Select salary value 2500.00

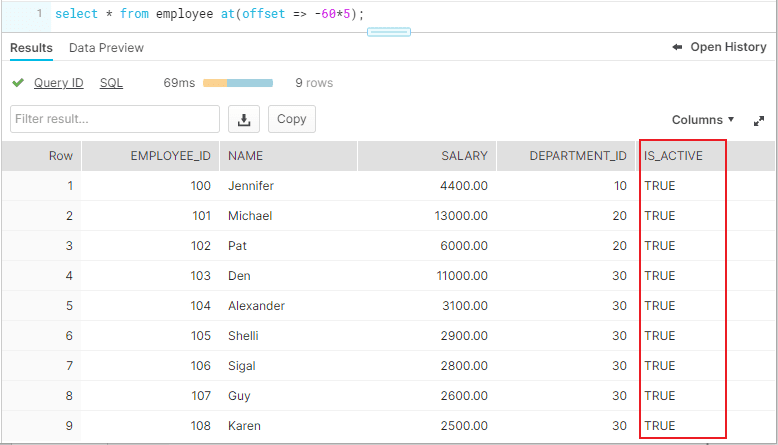464,426
